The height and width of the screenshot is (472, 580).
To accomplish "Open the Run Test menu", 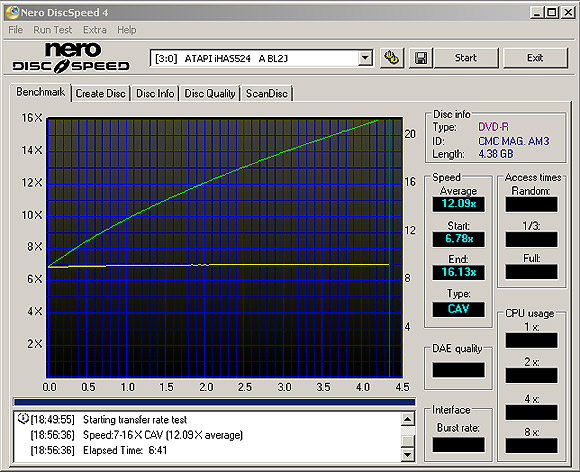I will [x=53, y=30].
